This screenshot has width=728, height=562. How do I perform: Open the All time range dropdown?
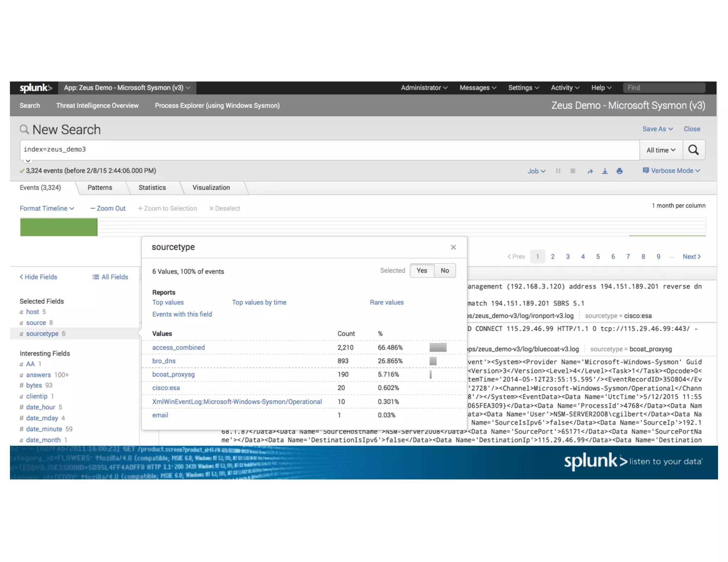[x=661, y=150]
